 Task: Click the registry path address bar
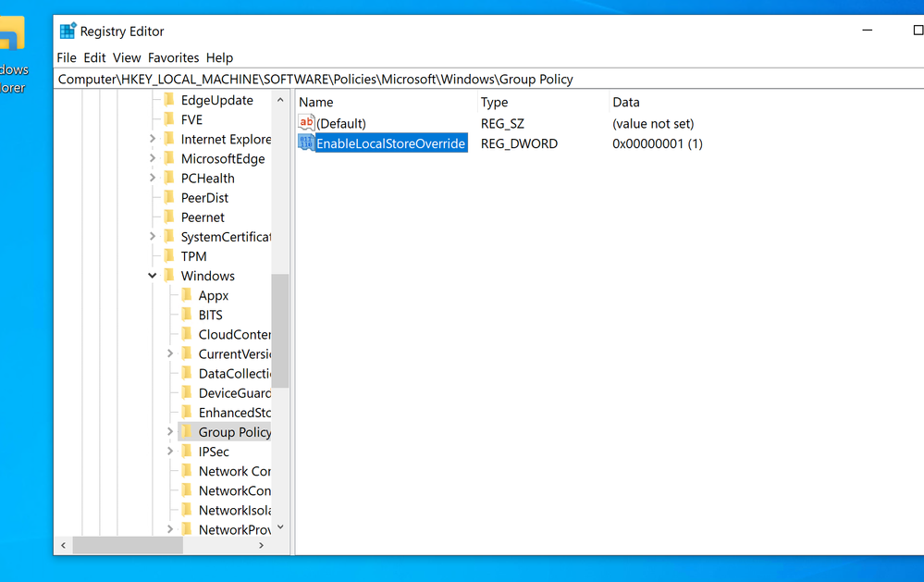[x=489, y=79]
